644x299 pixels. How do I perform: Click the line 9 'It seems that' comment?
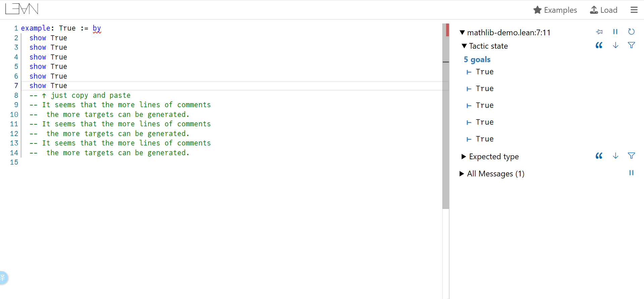[120, 105]
